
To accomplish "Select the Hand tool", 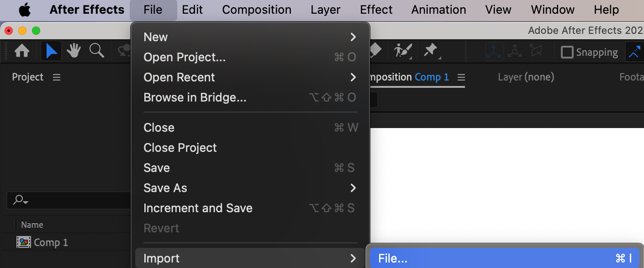I will [x=74, y=51].
